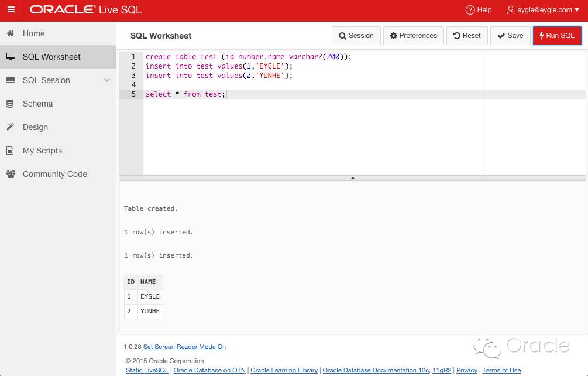Image resolution: width=588 pixels, height=376 pixels.
Task: Open Design in sidebar
Action: [58, 127]
